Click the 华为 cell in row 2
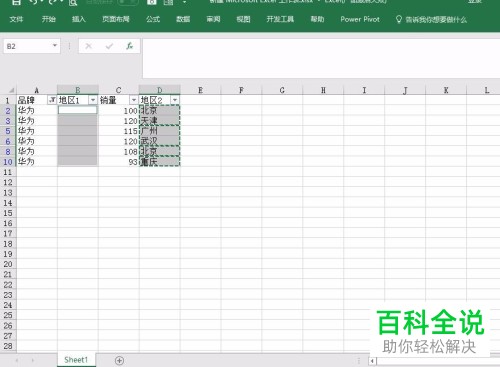500x367 pixels. [x=37, y=110]
